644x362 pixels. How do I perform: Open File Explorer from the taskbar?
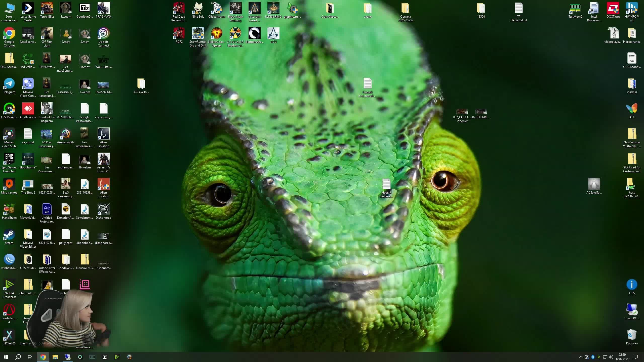pyautogui.click(x=55, y=357)
